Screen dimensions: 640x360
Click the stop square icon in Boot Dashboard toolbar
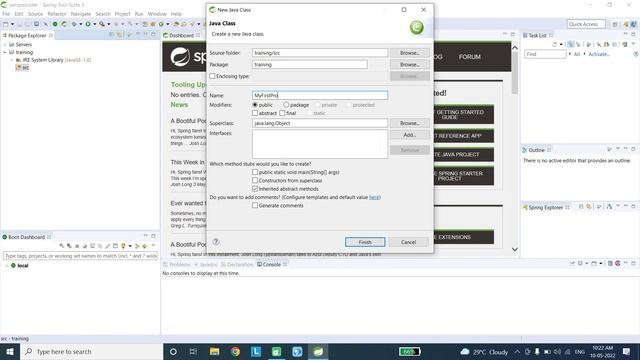pos(77,246)
